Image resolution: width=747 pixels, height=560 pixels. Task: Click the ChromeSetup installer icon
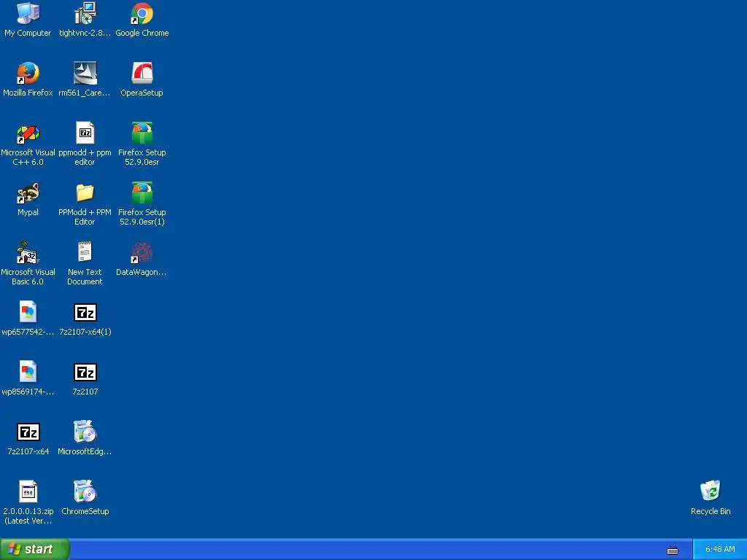85,491
